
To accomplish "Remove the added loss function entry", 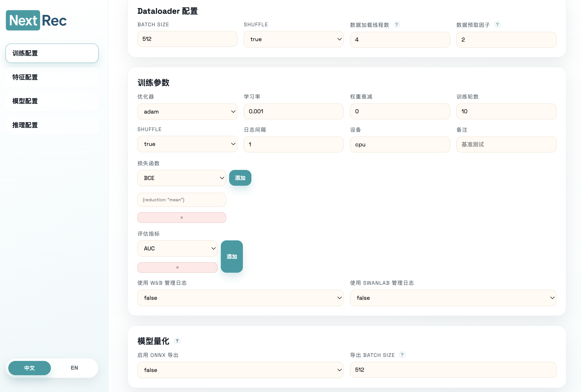I will pyautogui.click(x=181, y=218).
